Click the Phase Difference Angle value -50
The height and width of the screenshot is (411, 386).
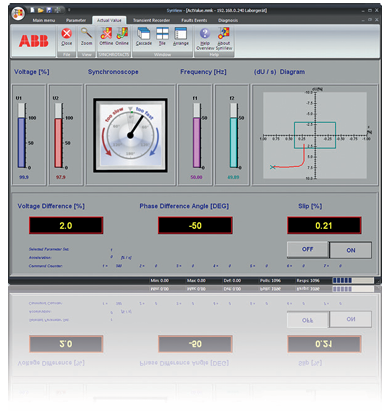(x=195, y=225)
